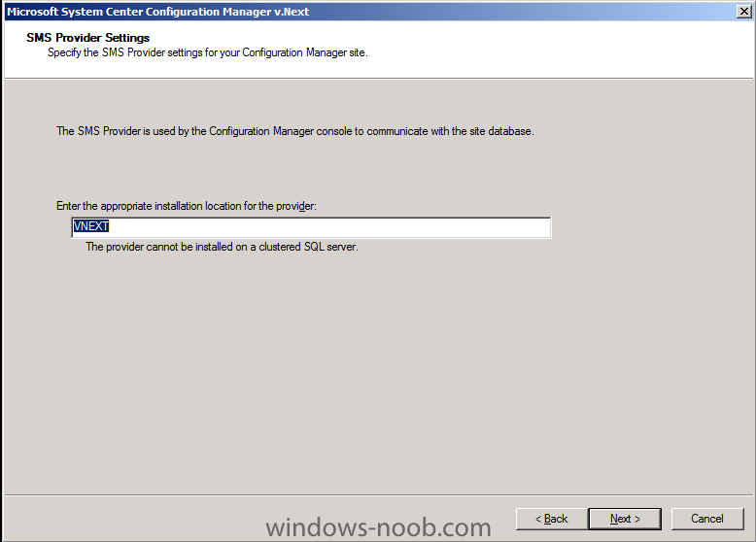Viewport: 756px width, 542px height.
Task: Focus the provider installation location field
Action: coord(311,227)
